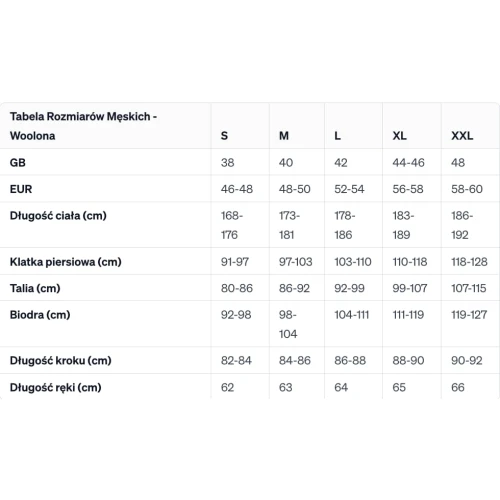
Task: Click the GB row label
Action: coord(18,162)
